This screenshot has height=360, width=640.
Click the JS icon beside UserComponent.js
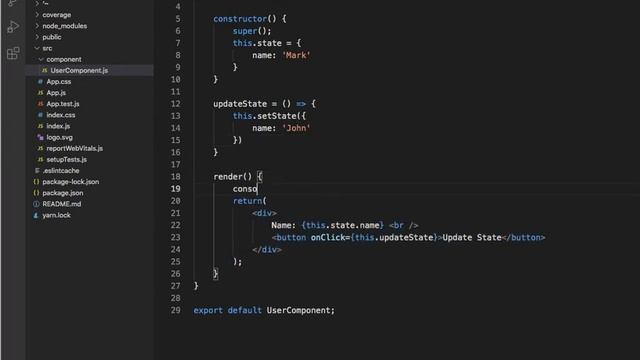pyautogui.click(x=44, y=71)
